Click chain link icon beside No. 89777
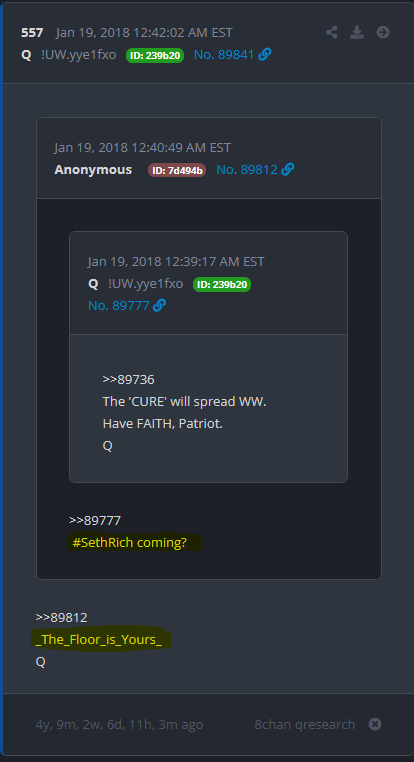Screen dimensions: 414x762 [159, 306]
